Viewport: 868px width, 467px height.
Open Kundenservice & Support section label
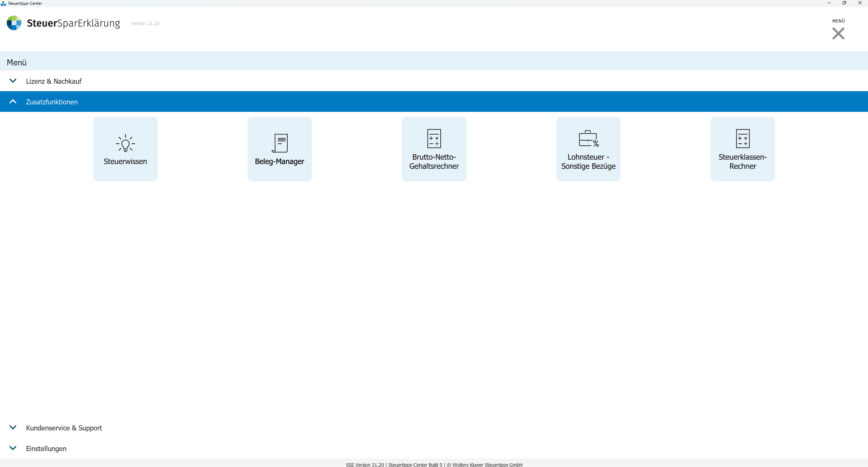64,428
